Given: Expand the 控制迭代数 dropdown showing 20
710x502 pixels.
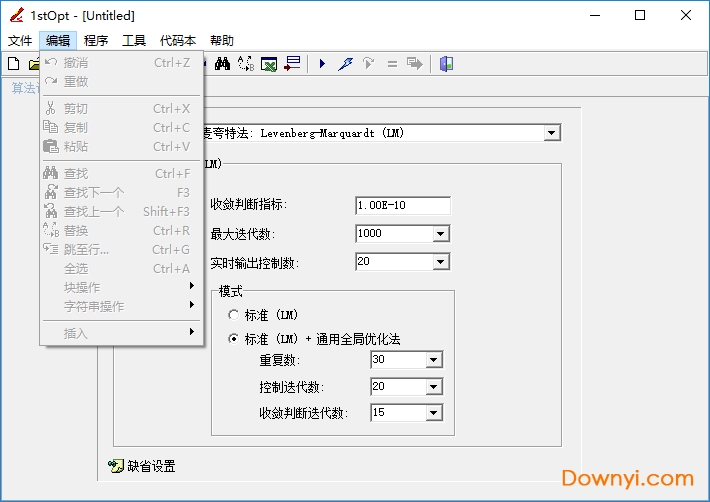Looking at the screenshot, I should pyautogui.click(x=433, y=387).
